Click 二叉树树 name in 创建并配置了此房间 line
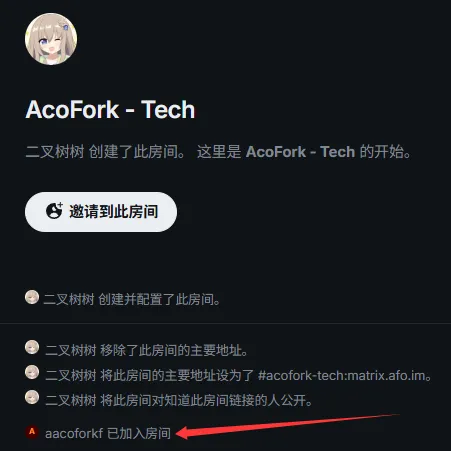 pos(69,299)
